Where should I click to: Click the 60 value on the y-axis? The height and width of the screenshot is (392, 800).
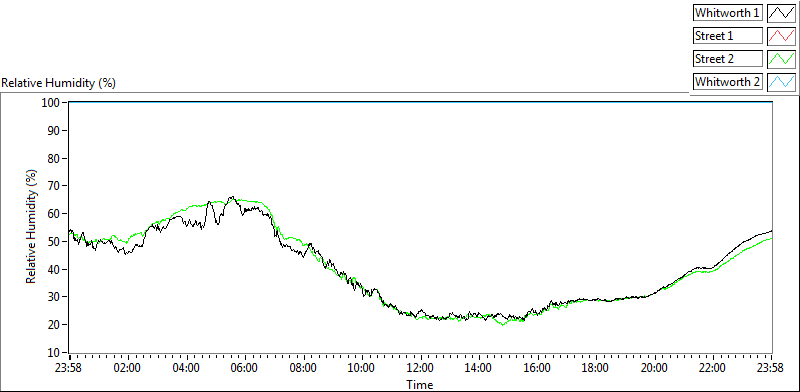[x=55, y=214]
